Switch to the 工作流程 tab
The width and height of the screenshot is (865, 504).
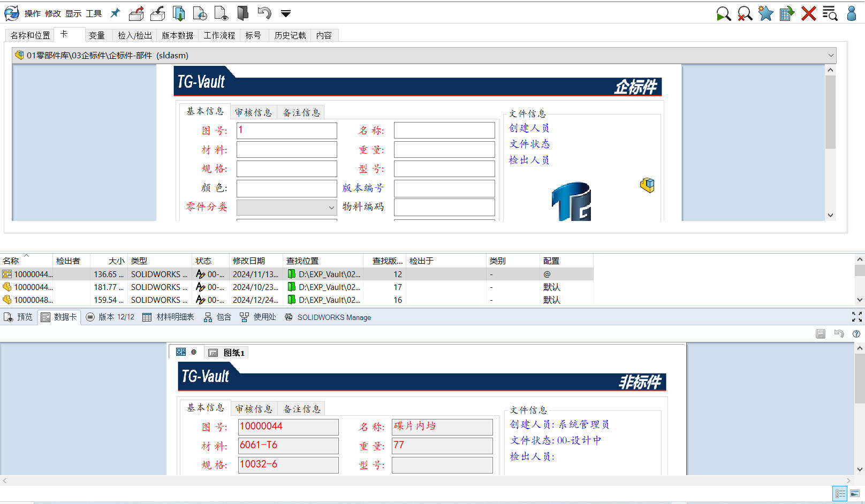(x=219, y=35)
